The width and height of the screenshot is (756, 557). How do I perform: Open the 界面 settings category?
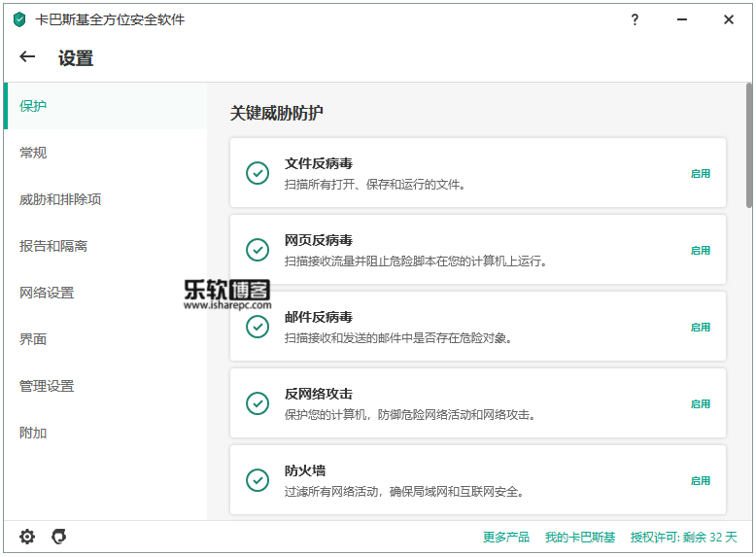(x=33, y=339)
